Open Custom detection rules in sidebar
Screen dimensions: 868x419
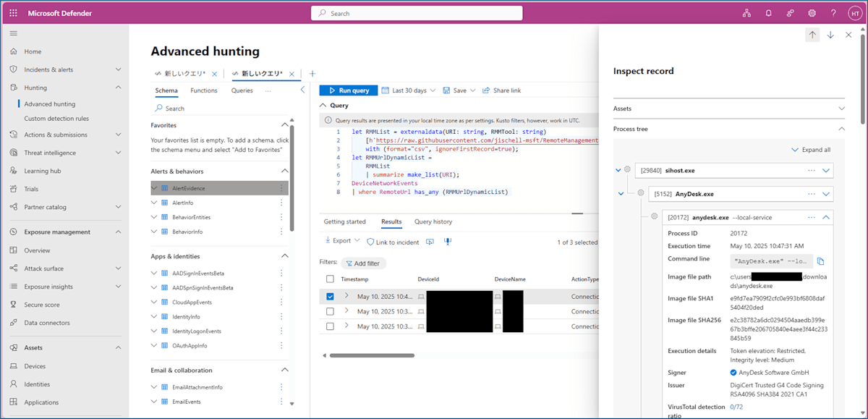[x=56, y=119]
